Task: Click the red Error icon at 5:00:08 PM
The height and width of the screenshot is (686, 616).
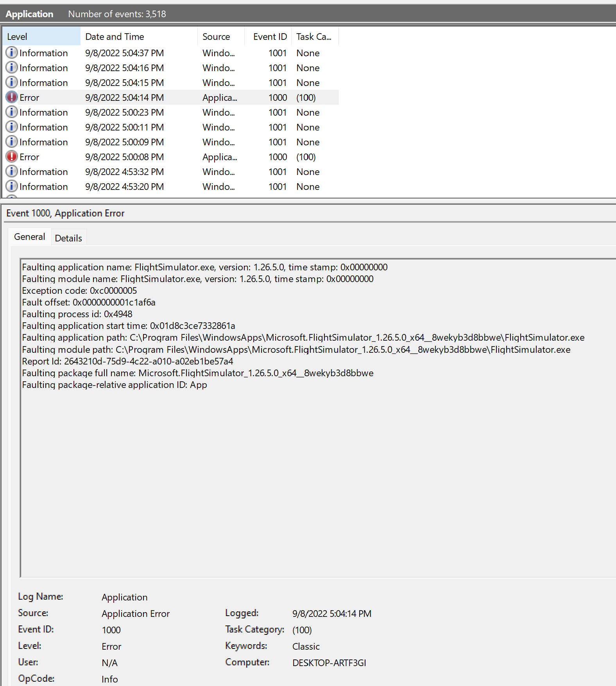Action: (x=12, y=156)
